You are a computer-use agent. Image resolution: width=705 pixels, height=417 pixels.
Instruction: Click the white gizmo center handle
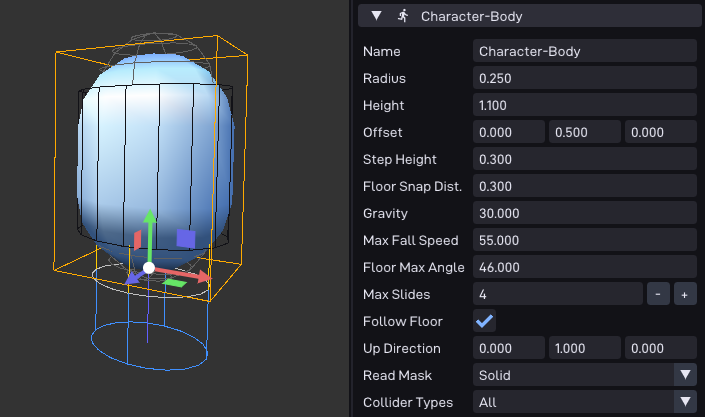(x=149, y=268)
